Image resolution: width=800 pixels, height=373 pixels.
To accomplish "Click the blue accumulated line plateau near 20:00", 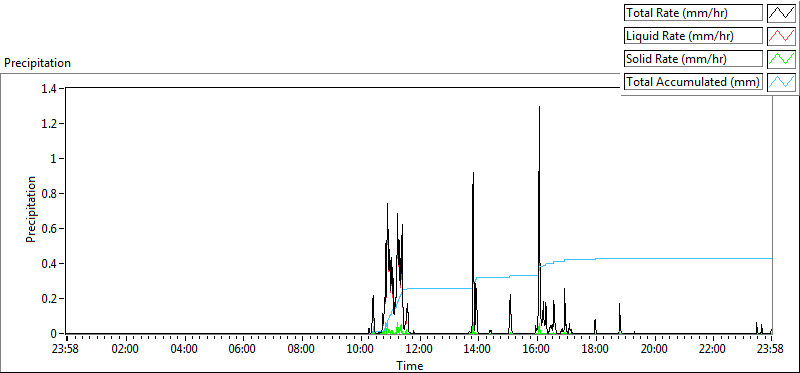I will 654,258.
